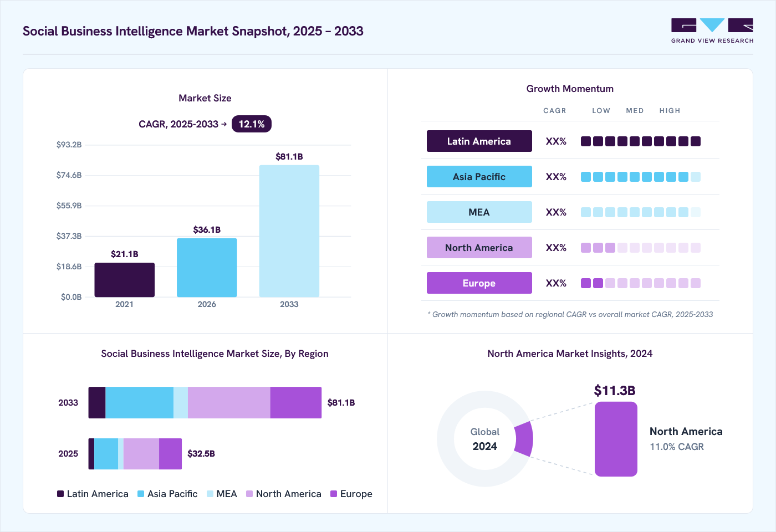The image size is (776, 532).
Task: Click the Asia Pacific legend swatch
Action: 141,494
